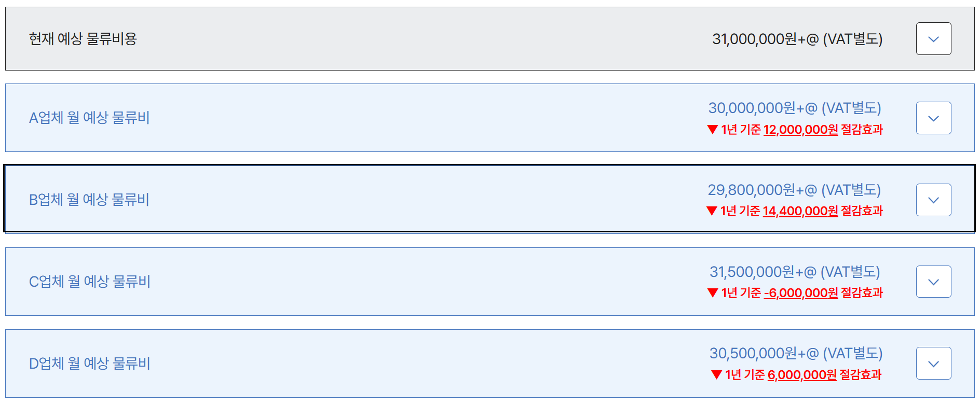Click red triangle icon in C업체 row
Image resolution: width=980 pixels, height=405 pixels.
(x=713, y=293)
